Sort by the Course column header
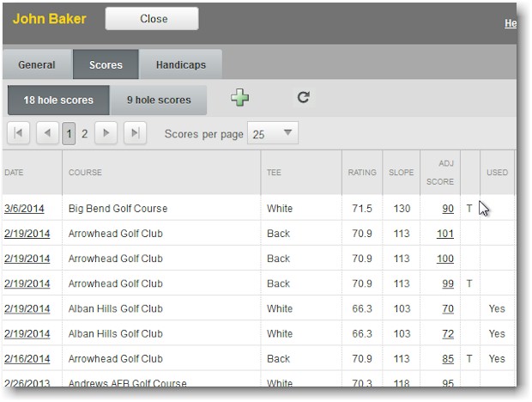The height and width of the screenshot is (402, 532). click(x=86, y=173)
